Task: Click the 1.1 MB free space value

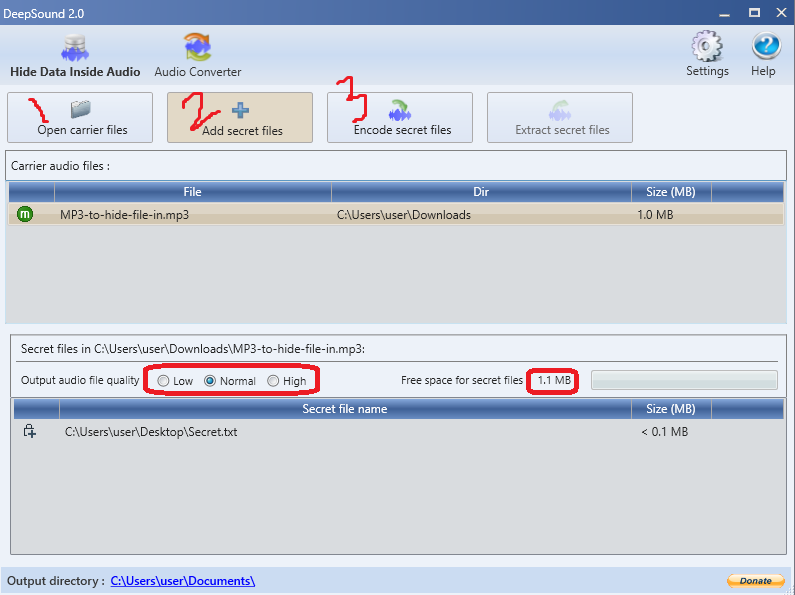Action: click(554, 380)
